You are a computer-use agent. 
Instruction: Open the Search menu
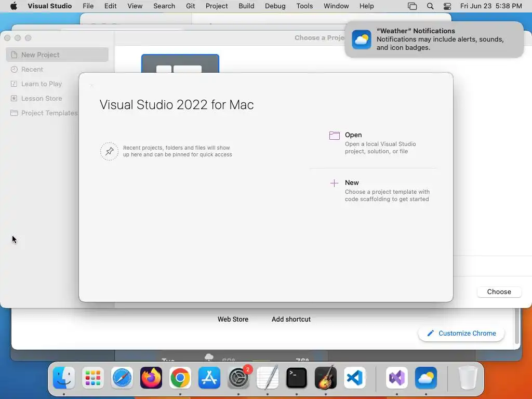[x=164, y=6]
